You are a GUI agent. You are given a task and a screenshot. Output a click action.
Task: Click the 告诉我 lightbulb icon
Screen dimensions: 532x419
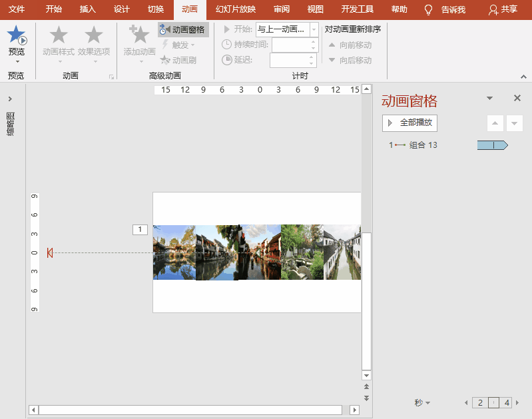click(x=429, y=9)
